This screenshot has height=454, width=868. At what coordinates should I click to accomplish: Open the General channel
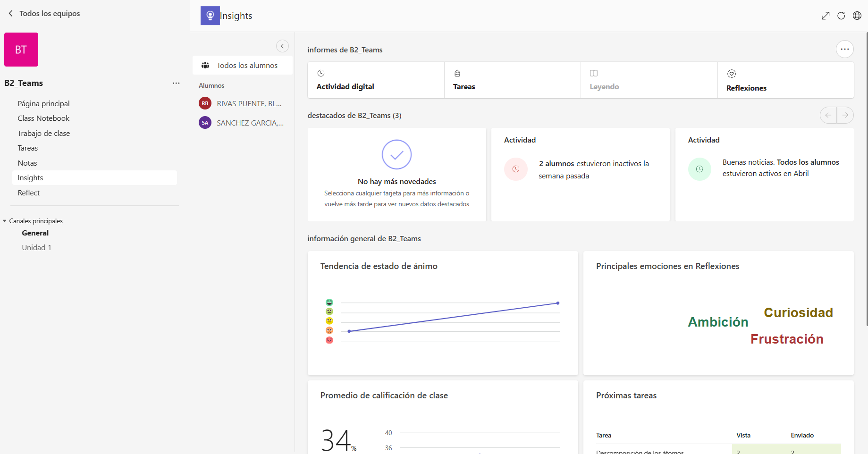coord(35,233)
